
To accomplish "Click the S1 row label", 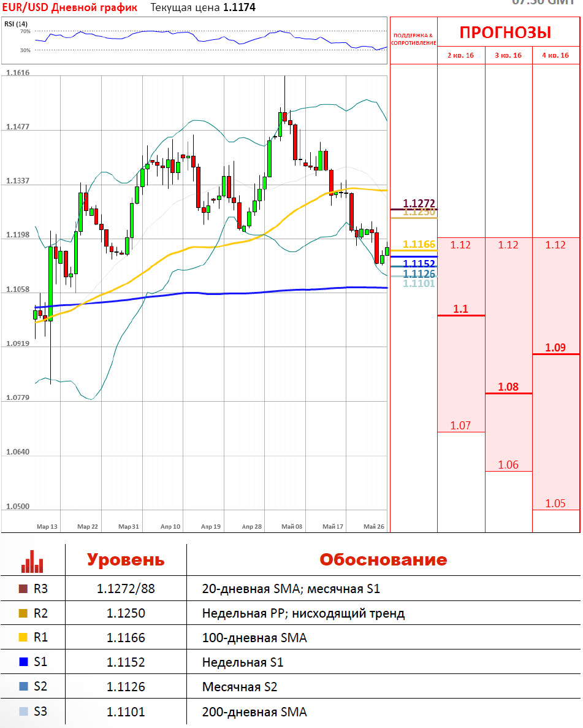I will click(x=41, y=662).
